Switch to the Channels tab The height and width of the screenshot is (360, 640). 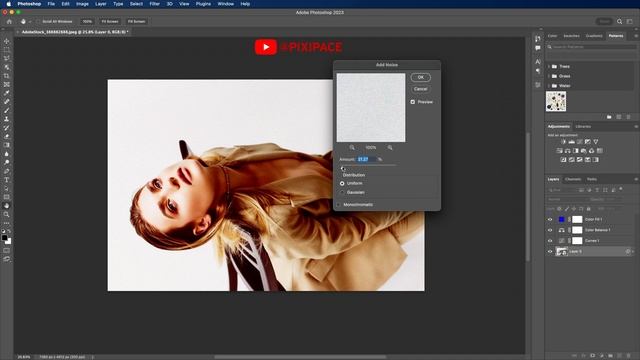573,179
